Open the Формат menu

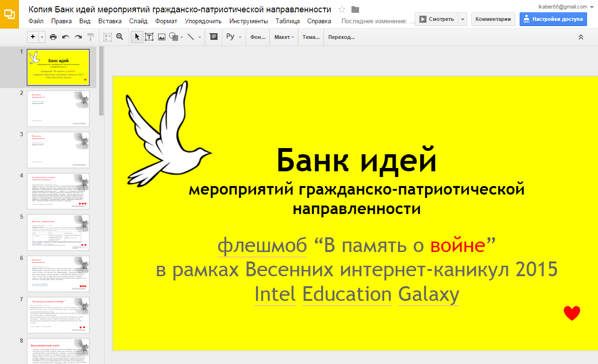pos(166,21)
